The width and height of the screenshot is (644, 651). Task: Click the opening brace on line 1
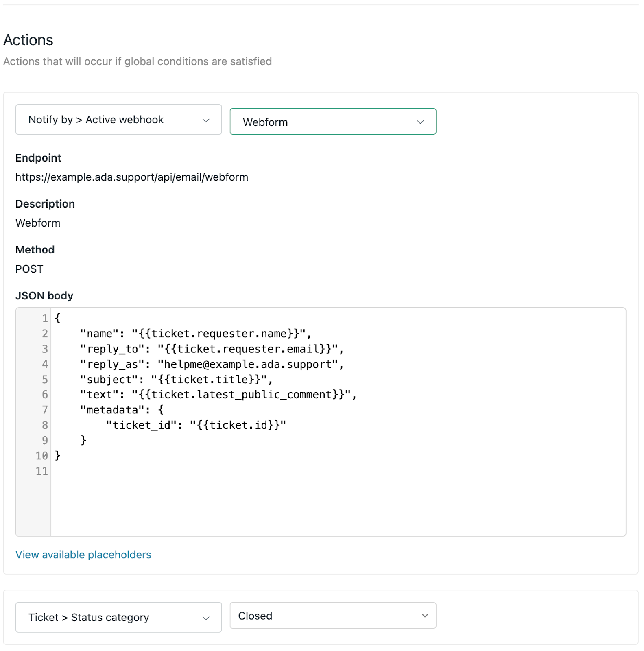tap(58, 318)
